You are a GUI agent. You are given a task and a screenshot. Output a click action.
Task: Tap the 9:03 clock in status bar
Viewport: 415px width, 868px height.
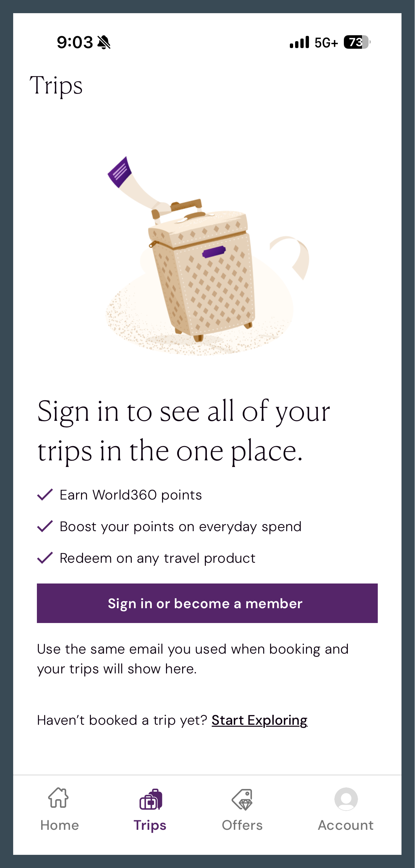click(74, 42)
